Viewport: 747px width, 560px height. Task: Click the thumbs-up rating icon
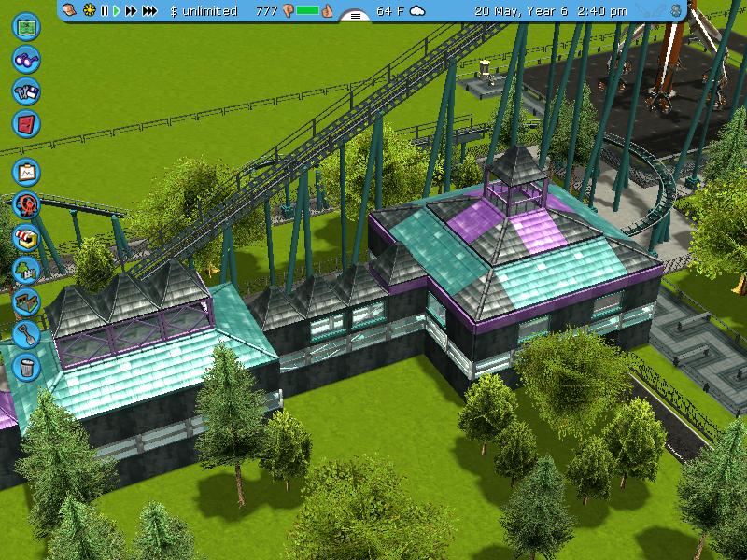point(327,10)
